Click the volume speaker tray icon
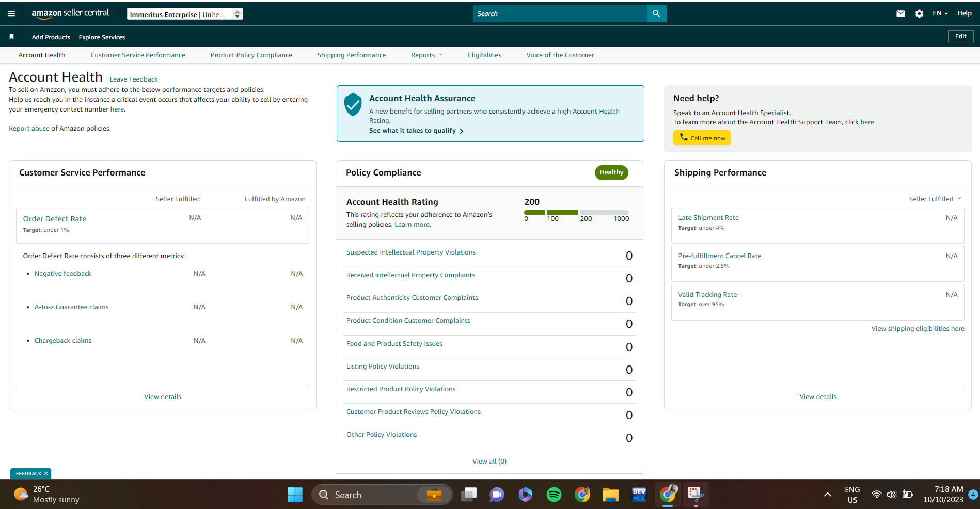The width and height of the screenshot is (980, 509). [x=891, y=495]
